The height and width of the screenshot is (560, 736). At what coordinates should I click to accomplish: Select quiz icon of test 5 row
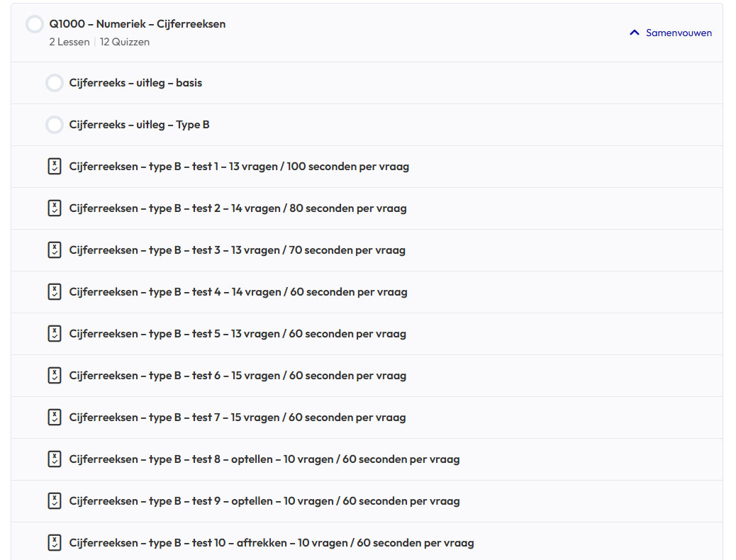pyautogui.click(x=55, y=334)
